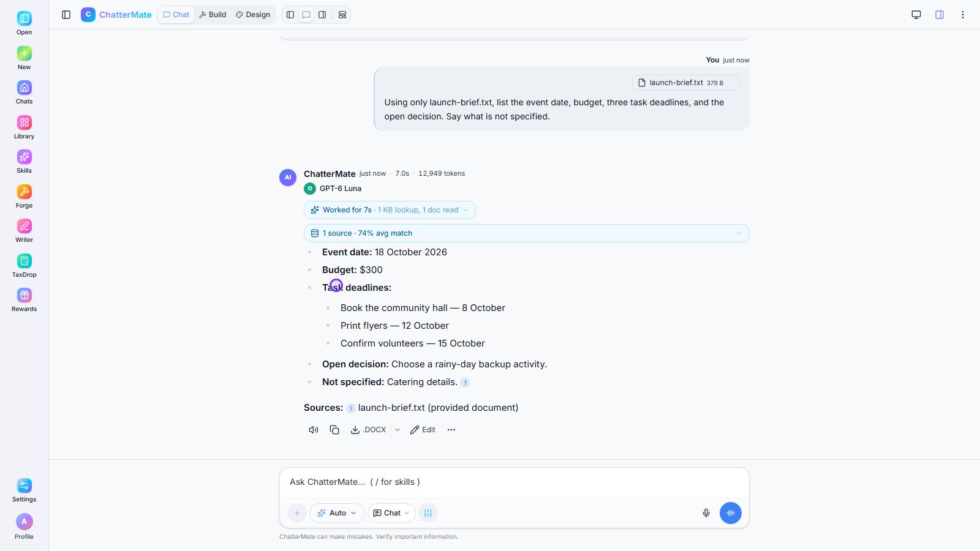980x551 pixels.
Task: Start voice mode with the blue waveform button
Action: click(x=731, y=513)
